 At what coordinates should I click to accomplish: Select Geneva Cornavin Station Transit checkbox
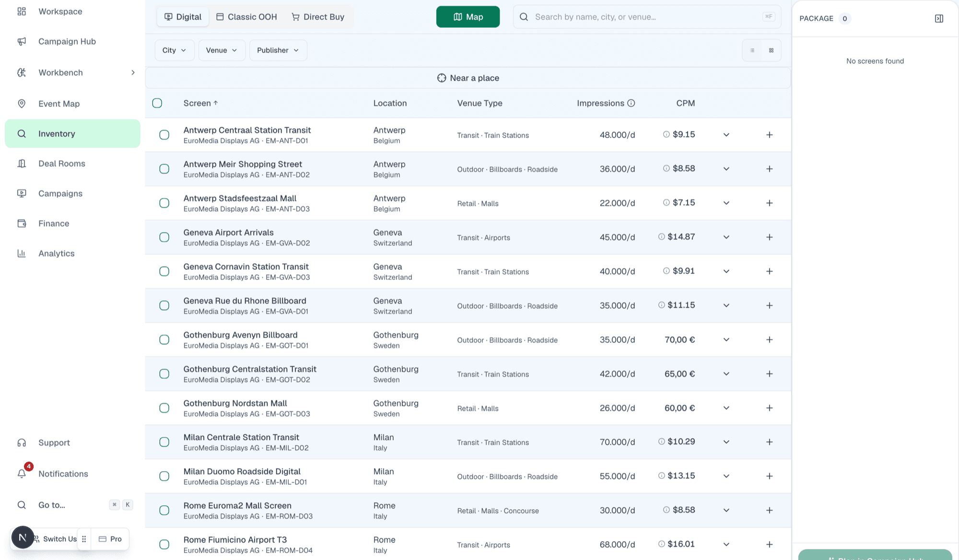(164, 271)
